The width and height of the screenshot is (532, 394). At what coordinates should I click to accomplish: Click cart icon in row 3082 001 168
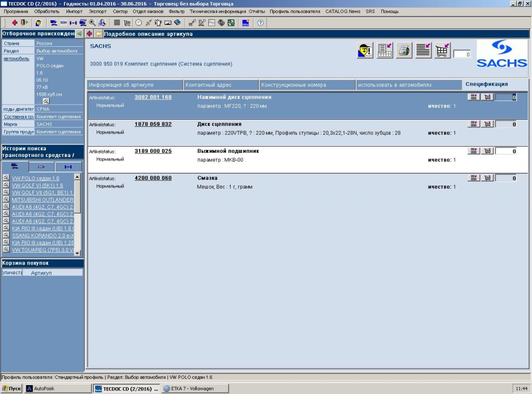point(487,97)
